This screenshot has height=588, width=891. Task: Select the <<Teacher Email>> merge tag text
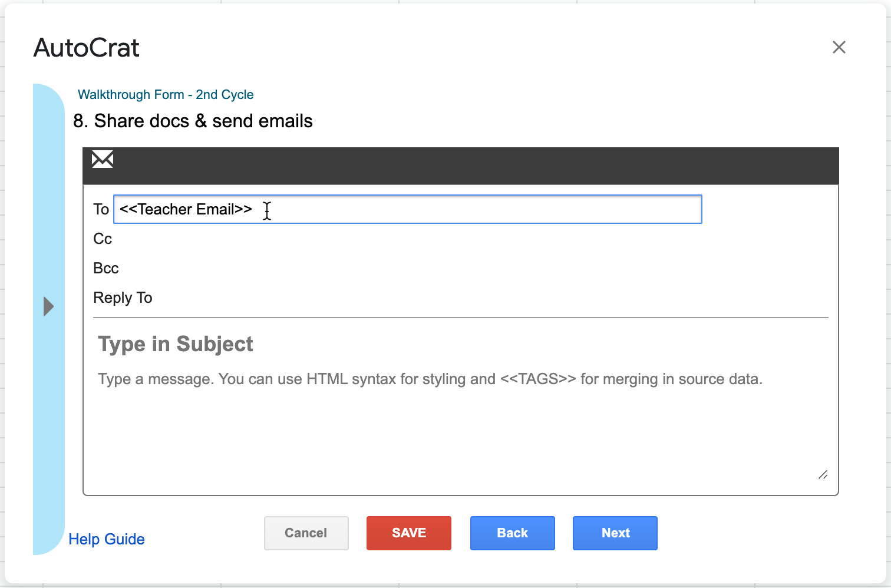pos(184,209)
